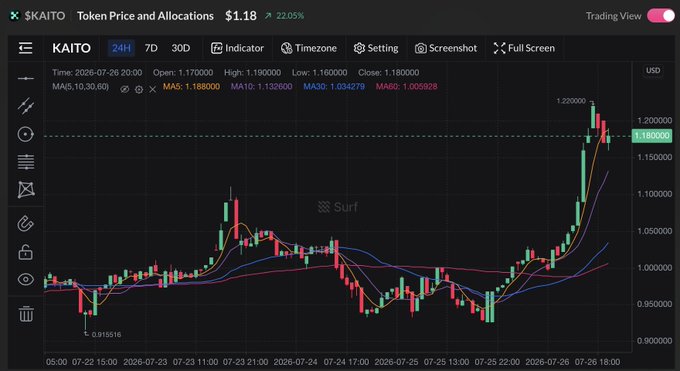Hide the MA indicator eye icon
Screen dimensions: 680x371
coord(124,89)
